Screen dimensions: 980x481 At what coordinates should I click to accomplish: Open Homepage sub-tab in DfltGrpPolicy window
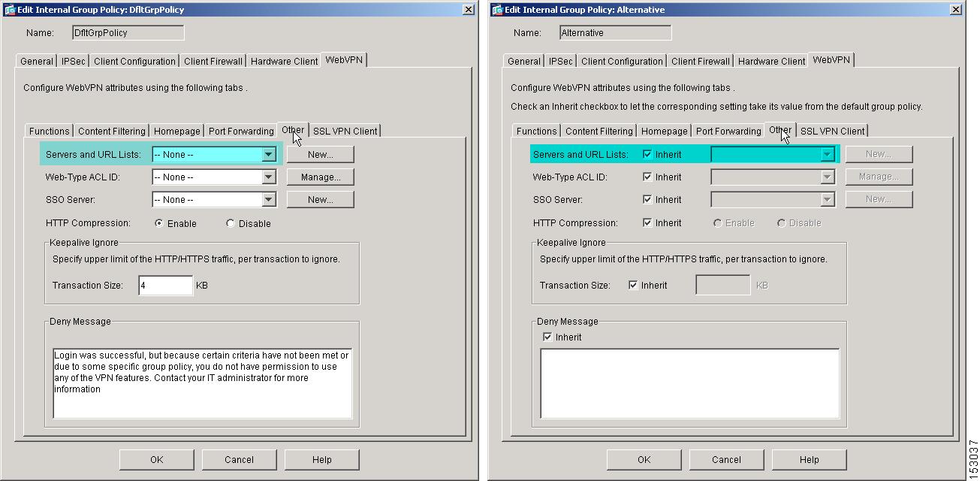coord(177,131)
